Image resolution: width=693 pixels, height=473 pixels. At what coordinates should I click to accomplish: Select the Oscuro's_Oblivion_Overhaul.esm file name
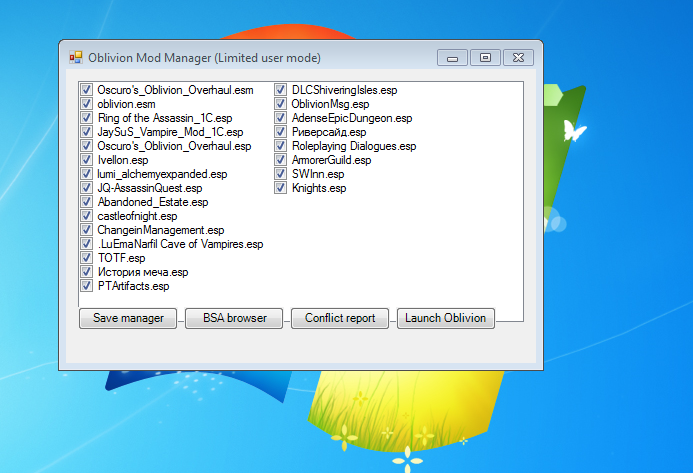175,90
